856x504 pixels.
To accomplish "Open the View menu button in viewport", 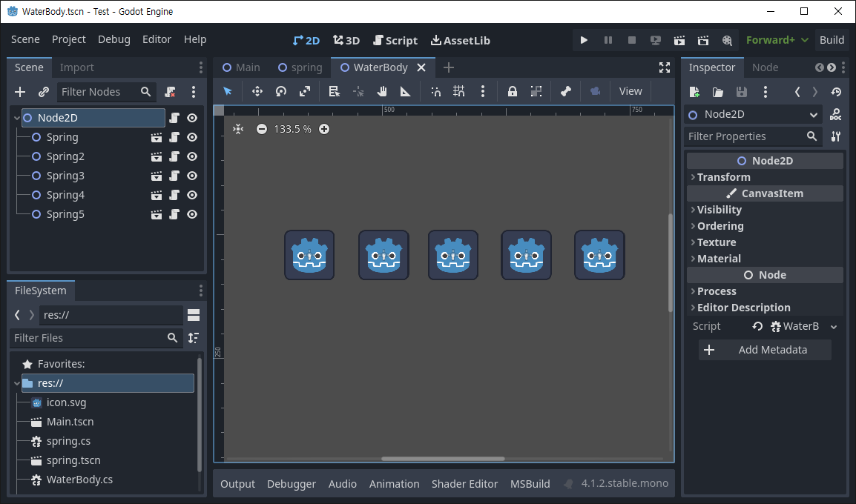I will tap(631, 91).
